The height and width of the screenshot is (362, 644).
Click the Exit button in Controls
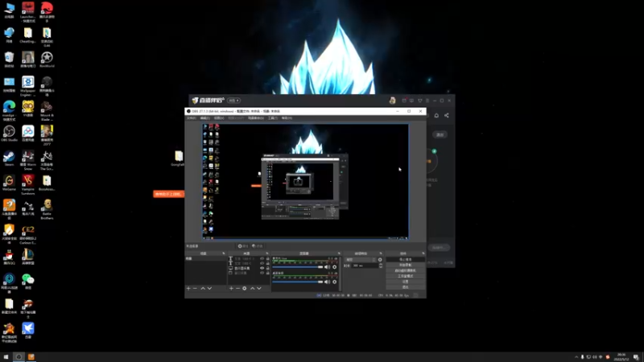tap(406, 287)
